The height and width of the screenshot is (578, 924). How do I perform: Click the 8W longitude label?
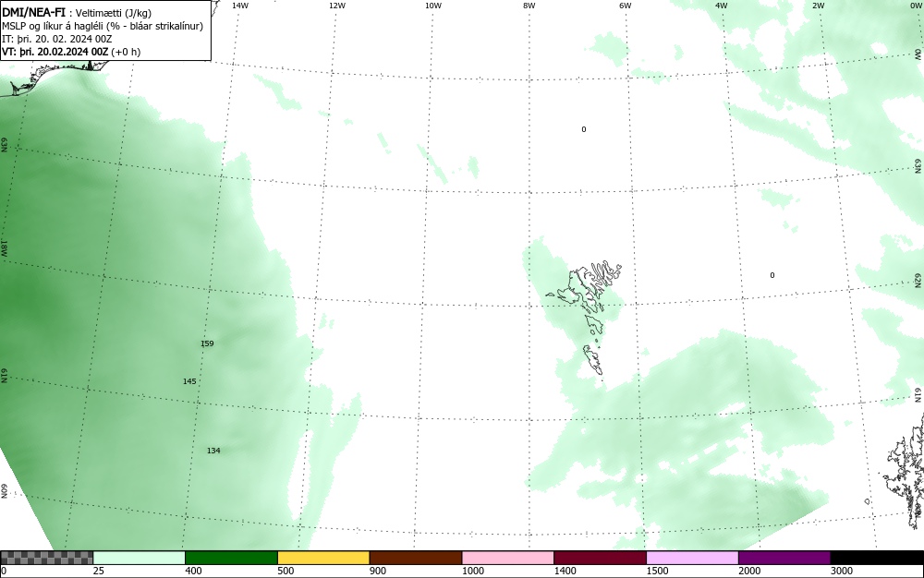pos(529,6)
